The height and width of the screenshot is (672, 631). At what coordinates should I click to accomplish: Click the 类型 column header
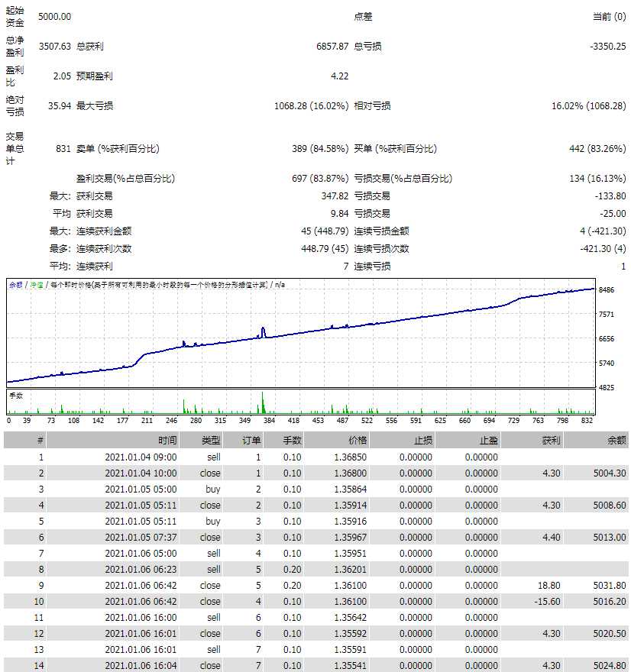(210, 441)
